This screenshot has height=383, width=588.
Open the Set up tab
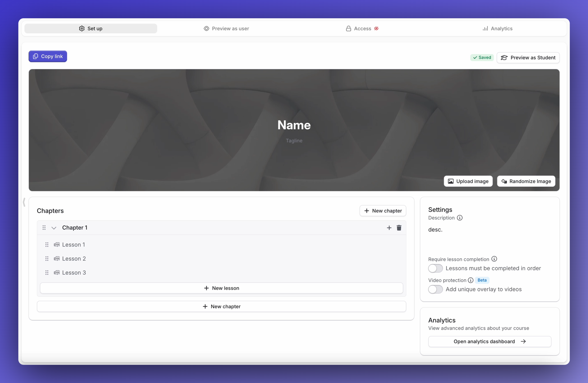click(x=91, y=28)
